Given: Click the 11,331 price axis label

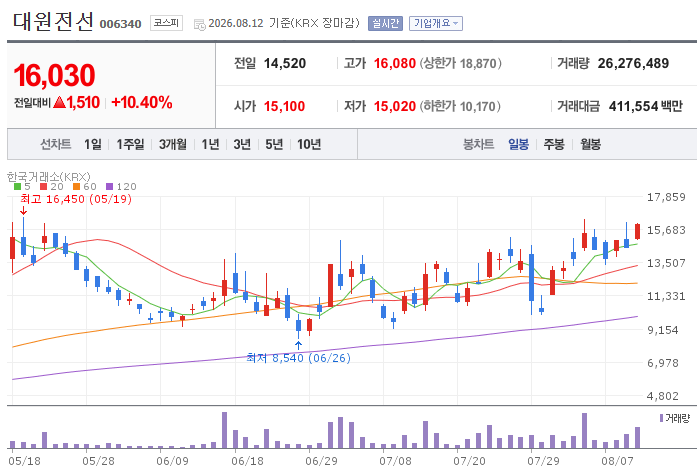Looking at the screenshot, I should click(666, 296).
